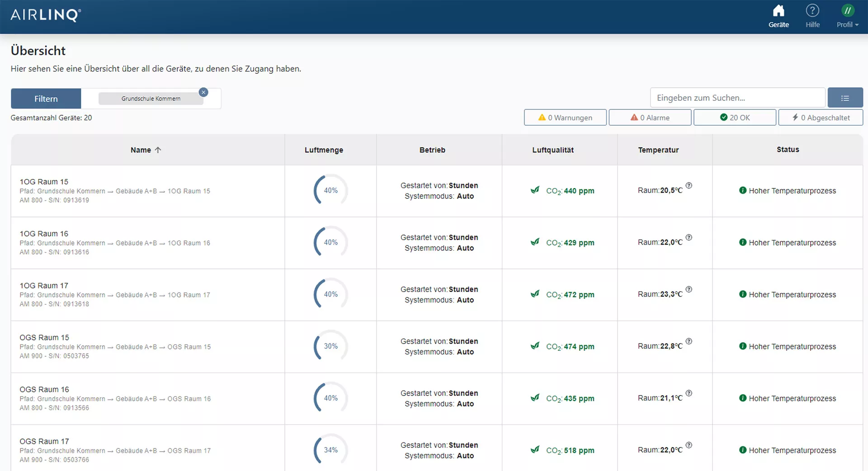Click the Status column header
868x471 pixels.
tap(788, 150)
